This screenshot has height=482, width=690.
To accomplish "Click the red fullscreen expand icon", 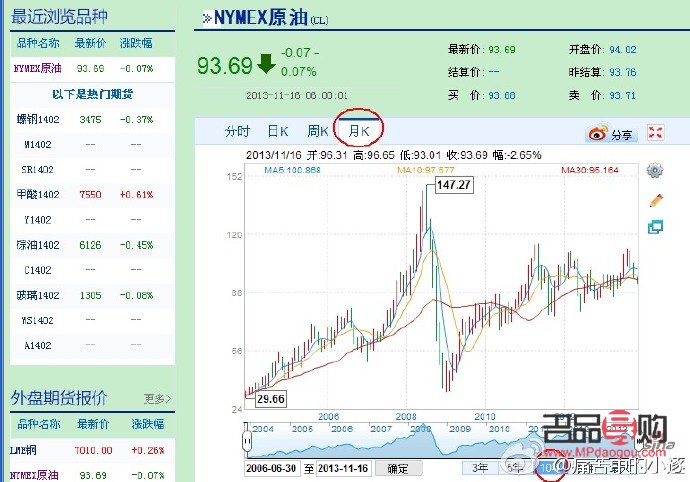I will (656, 132).
